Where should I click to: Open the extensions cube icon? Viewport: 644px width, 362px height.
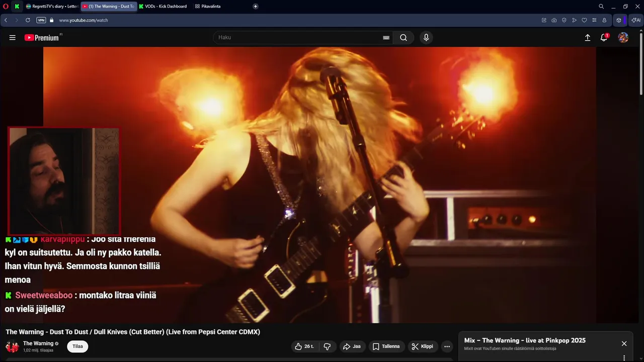pyautogui.click(x=619, y=20)
